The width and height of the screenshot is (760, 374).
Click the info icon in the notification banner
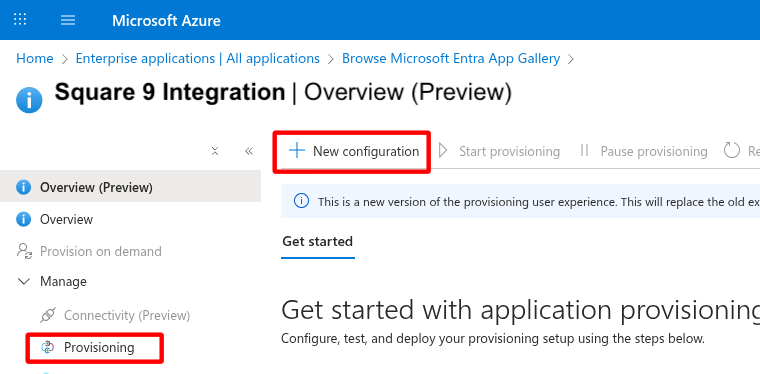click(301, 201)
